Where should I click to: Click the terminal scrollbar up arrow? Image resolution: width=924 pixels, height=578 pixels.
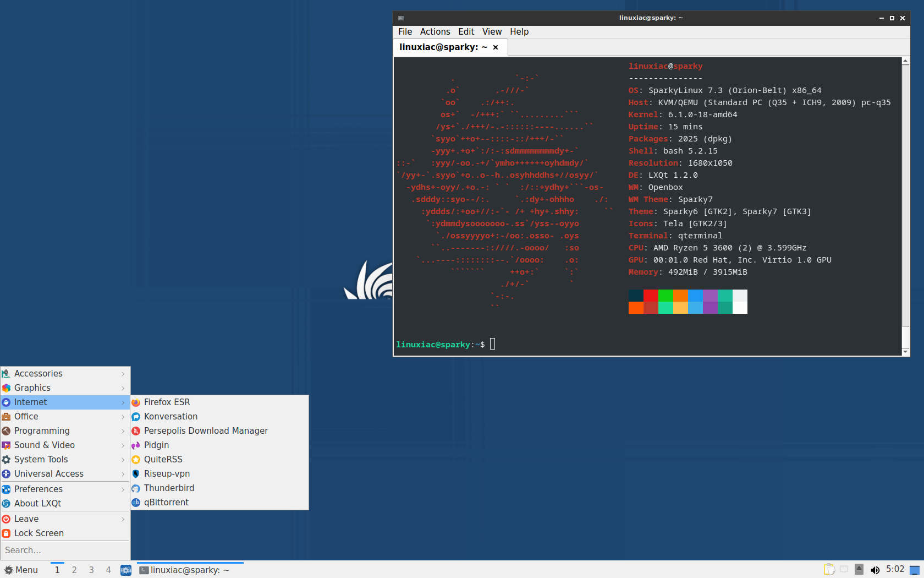pos(905,61)
